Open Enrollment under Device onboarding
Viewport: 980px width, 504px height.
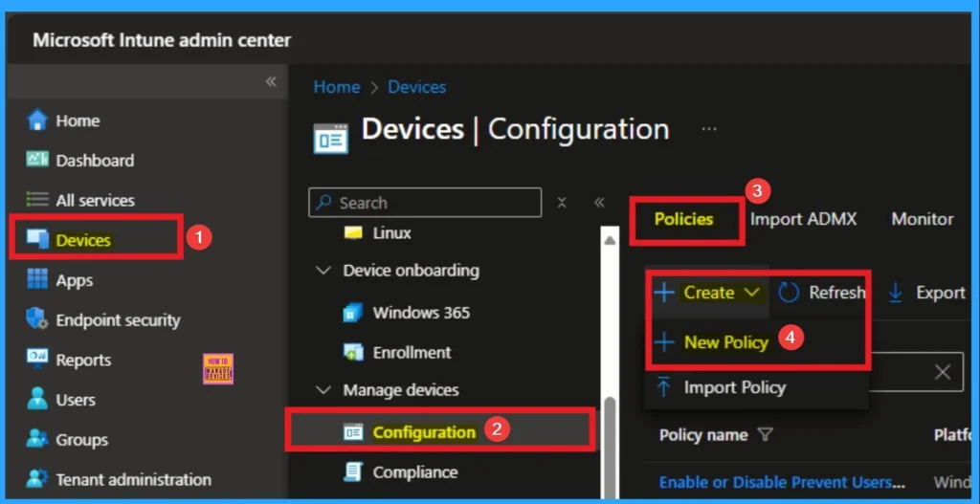point(412,352)
